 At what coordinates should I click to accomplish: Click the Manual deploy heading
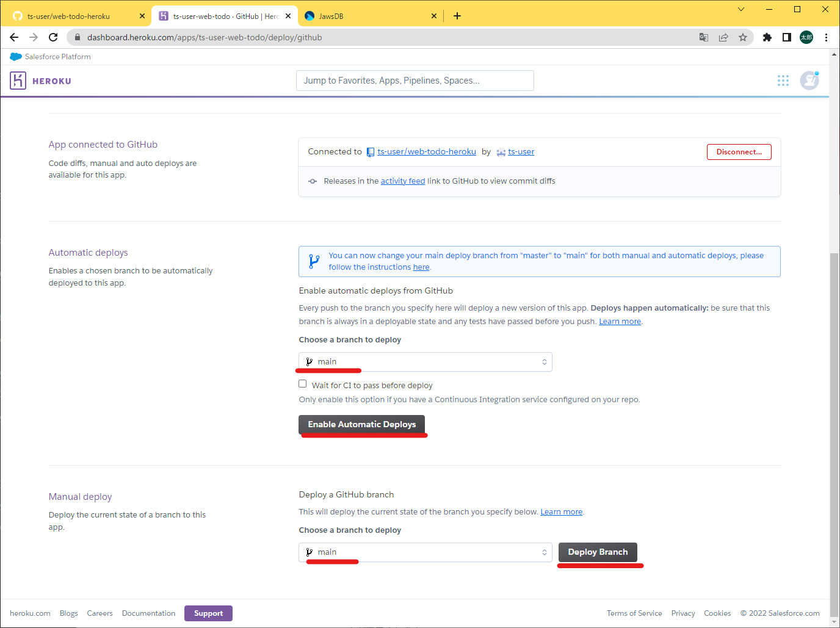click(81, 497)
